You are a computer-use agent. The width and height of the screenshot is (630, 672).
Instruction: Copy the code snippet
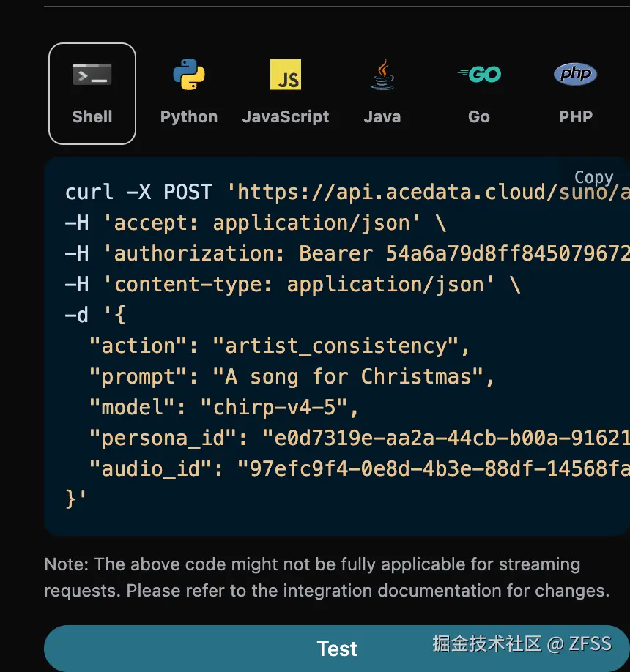(594, 177)
